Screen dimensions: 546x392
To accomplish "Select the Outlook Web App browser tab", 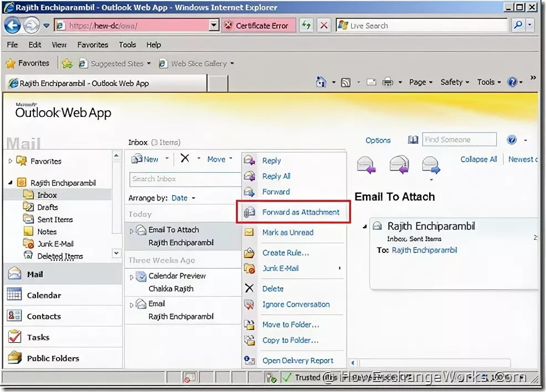I will [x=106, y=83].
